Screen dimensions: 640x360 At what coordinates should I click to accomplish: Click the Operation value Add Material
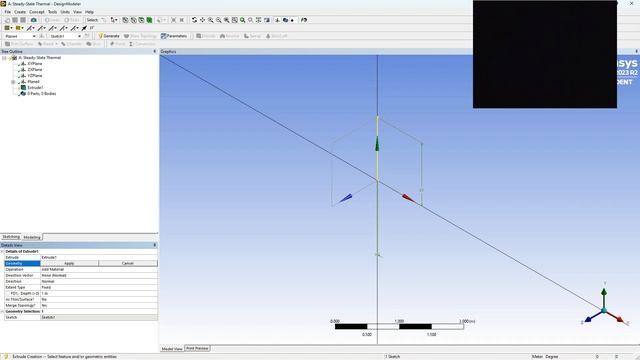click(99, 269)
